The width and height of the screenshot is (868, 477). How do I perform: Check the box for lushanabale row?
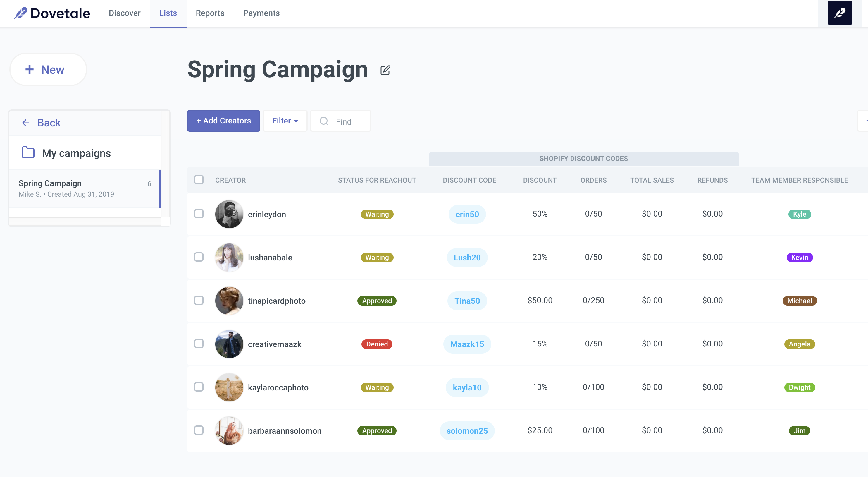199,257
